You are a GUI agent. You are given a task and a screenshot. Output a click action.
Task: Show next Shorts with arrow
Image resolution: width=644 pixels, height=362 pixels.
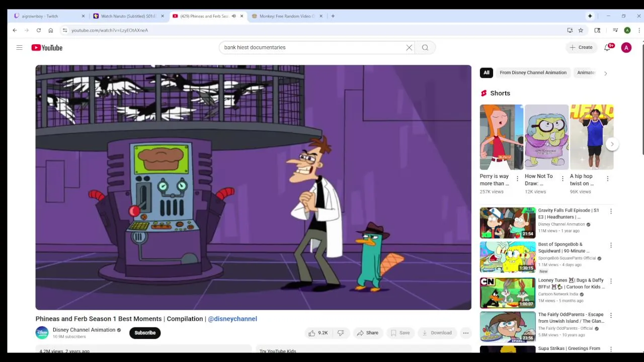pyautogui.click(x=612, y=144)
